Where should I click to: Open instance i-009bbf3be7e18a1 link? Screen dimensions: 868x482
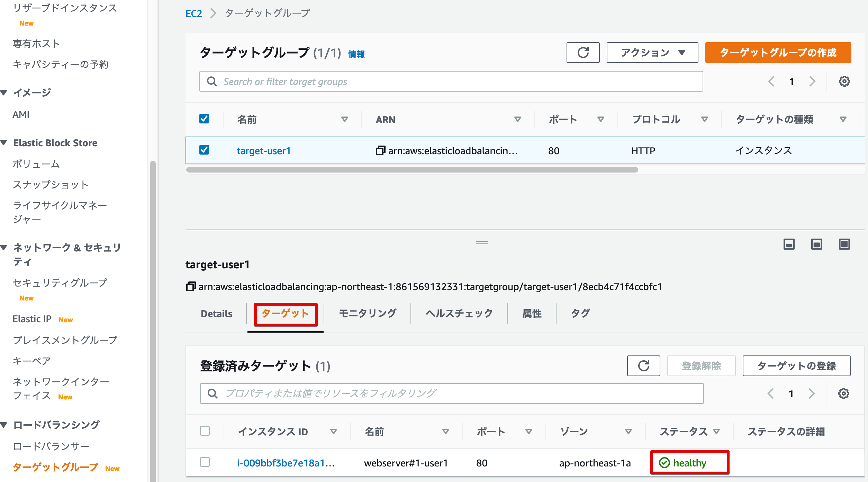pos(286,463)
